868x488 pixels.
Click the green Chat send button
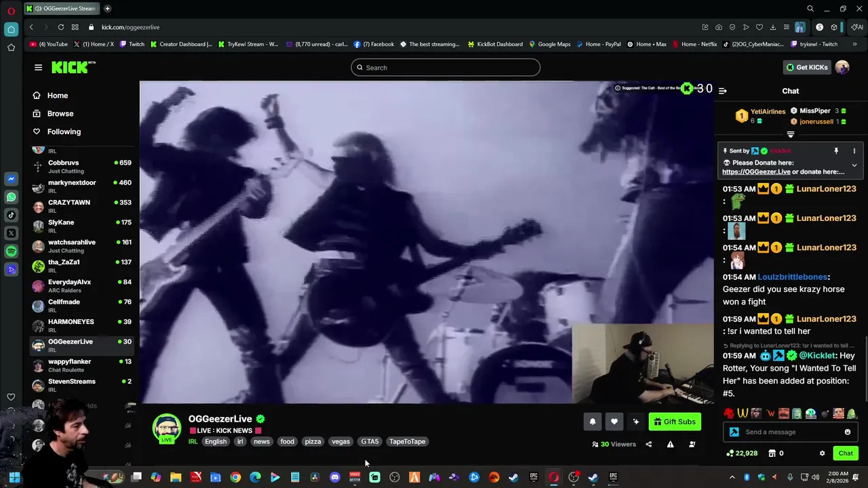pos(846,453)
